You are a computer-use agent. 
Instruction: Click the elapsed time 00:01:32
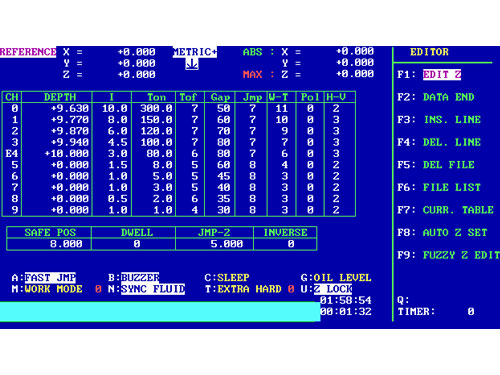(x=346, y=312)
